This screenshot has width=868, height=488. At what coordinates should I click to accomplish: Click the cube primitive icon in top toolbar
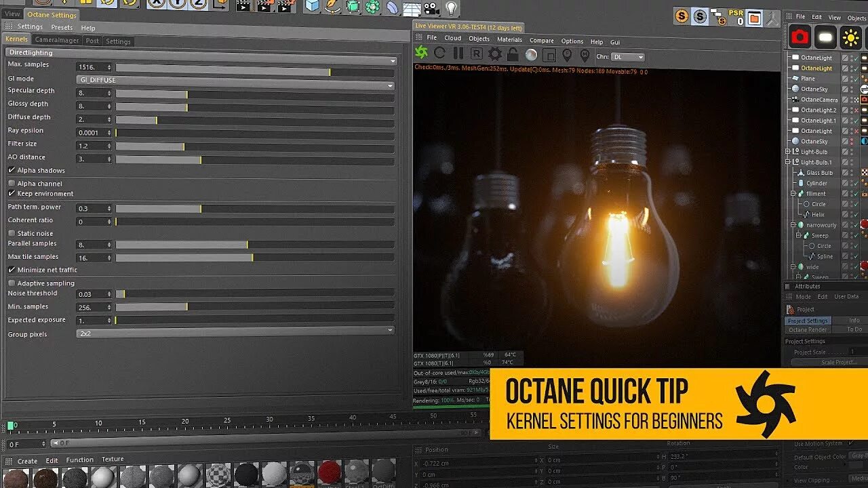(312, 7)
